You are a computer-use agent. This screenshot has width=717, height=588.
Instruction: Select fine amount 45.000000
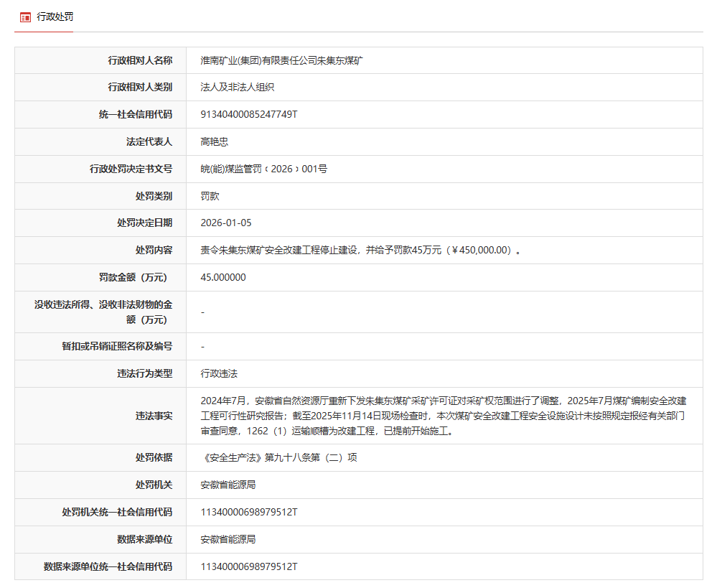click(223, 277)
